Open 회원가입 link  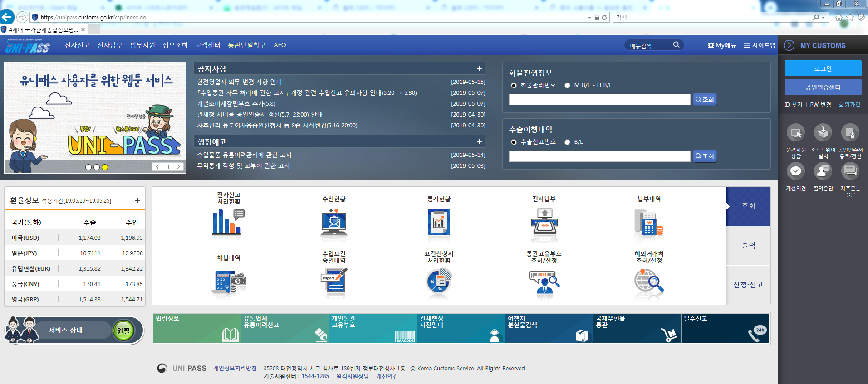coord(849,105)
